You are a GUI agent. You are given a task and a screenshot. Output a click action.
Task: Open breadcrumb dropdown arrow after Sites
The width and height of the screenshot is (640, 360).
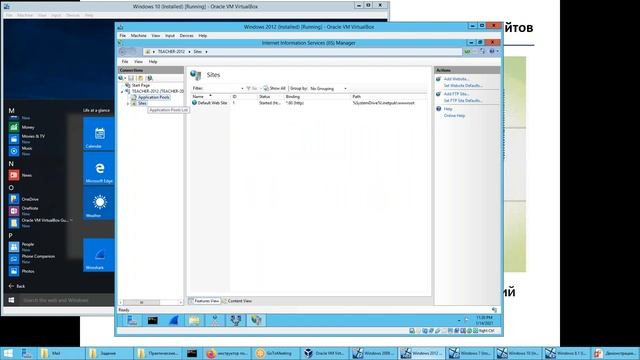click(x=207, y=52)
